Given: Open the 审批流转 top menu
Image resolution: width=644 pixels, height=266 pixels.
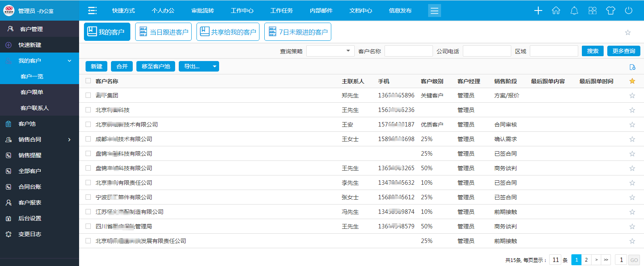Looking at the screenshot, I should (x=203, y=11).
